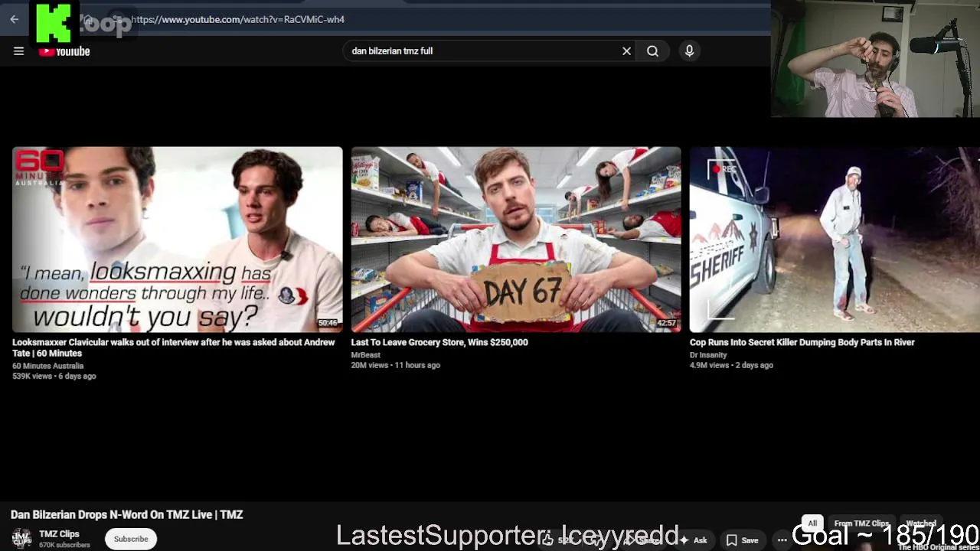Open the TMZ Clips channel name
Image resolution: width=980 pixels, height=551 pixels.
click(59, 534)
